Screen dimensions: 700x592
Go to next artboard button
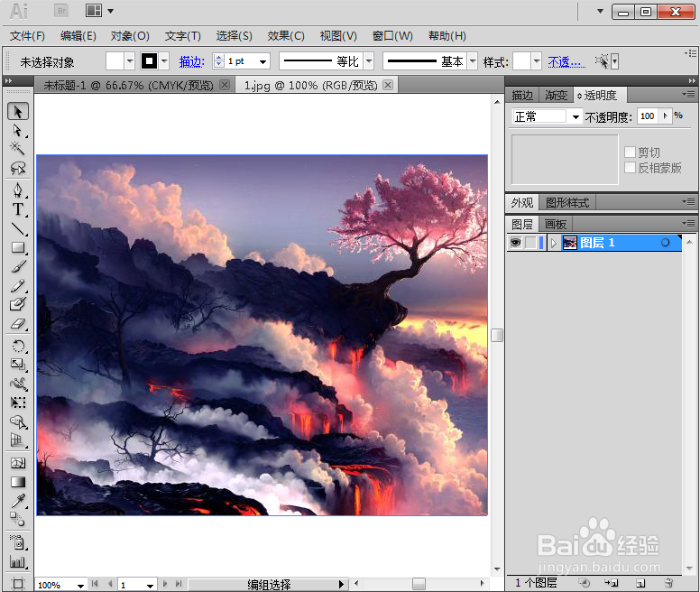pos(165,584)
